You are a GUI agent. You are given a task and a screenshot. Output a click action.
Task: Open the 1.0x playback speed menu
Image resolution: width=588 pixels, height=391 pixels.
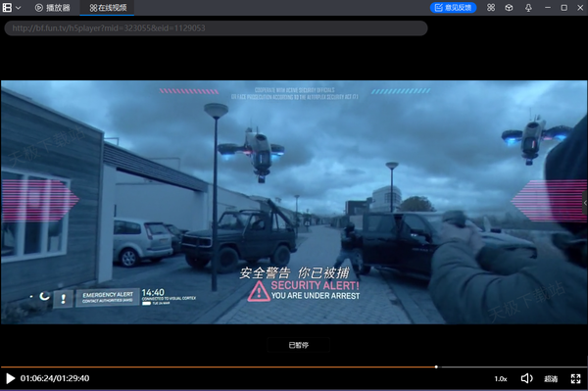point(501,379)
